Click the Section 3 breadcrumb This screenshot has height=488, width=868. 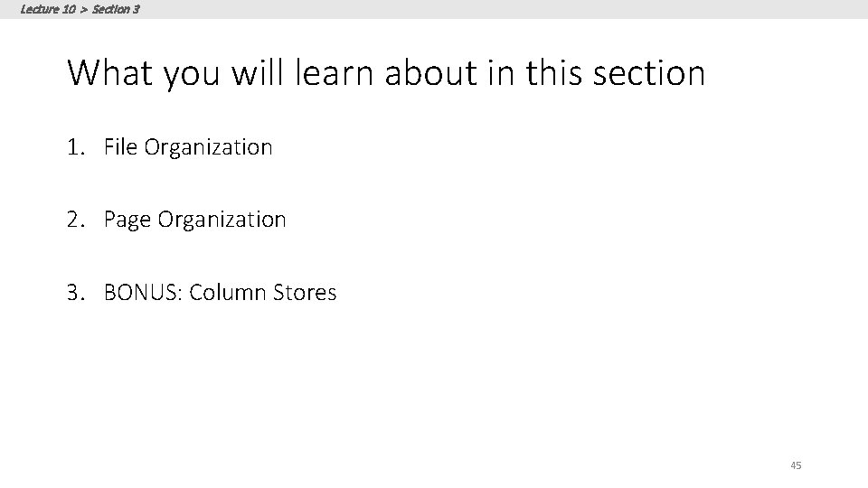click(116, 9)
